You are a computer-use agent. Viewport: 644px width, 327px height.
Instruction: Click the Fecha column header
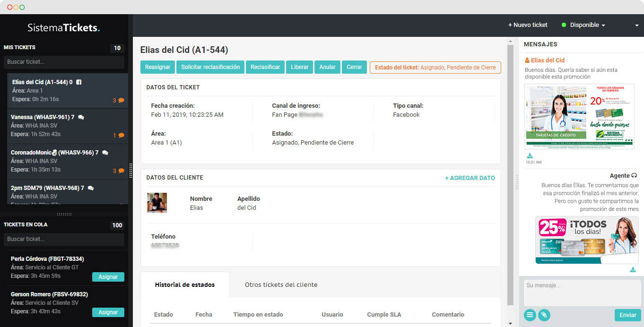click(204, 315)
